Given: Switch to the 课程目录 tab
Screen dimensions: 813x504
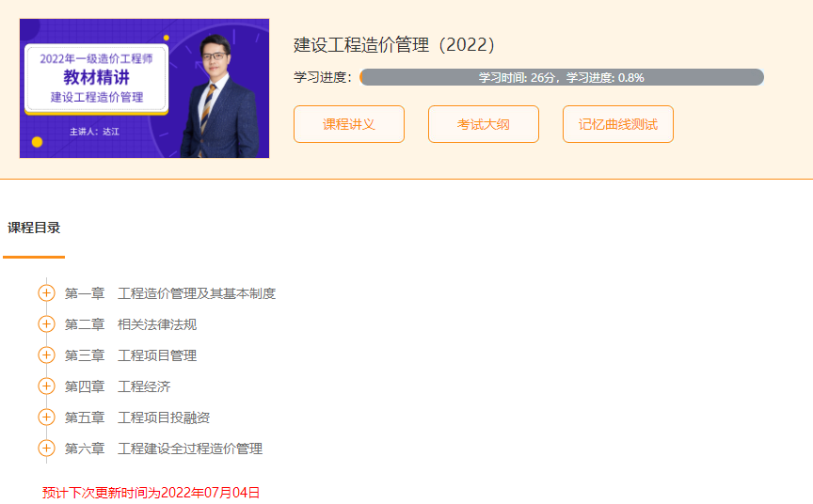Looking at the screenshot, I should coord(34,228).
